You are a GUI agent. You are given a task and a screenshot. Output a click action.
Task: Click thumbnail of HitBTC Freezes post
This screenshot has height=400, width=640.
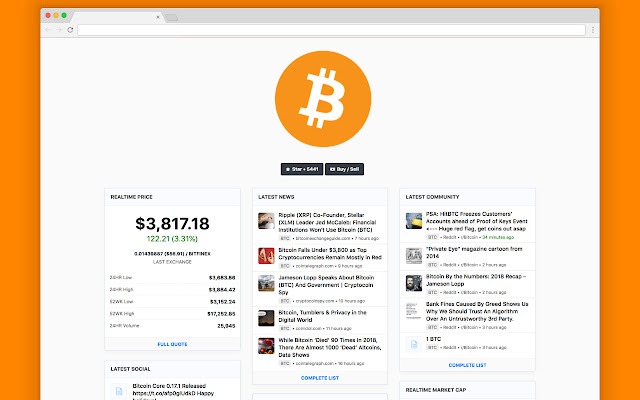pyautogui.click(x=414, y=221)
